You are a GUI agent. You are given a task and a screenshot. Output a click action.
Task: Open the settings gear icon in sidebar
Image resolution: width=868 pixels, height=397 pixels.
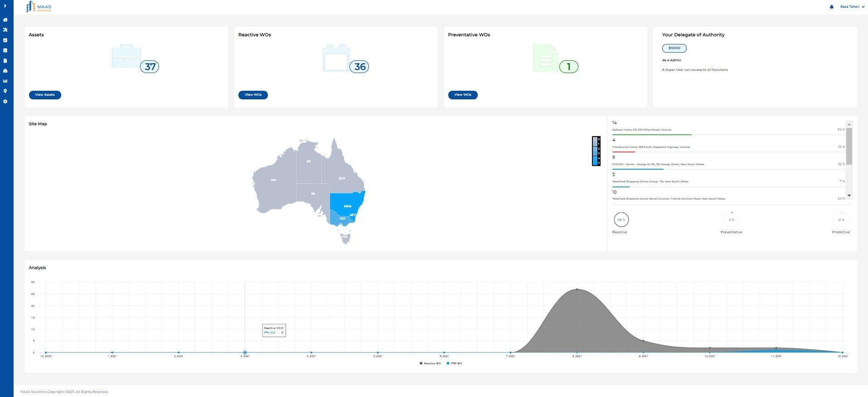pyautogui.click(x=5, y=102)
